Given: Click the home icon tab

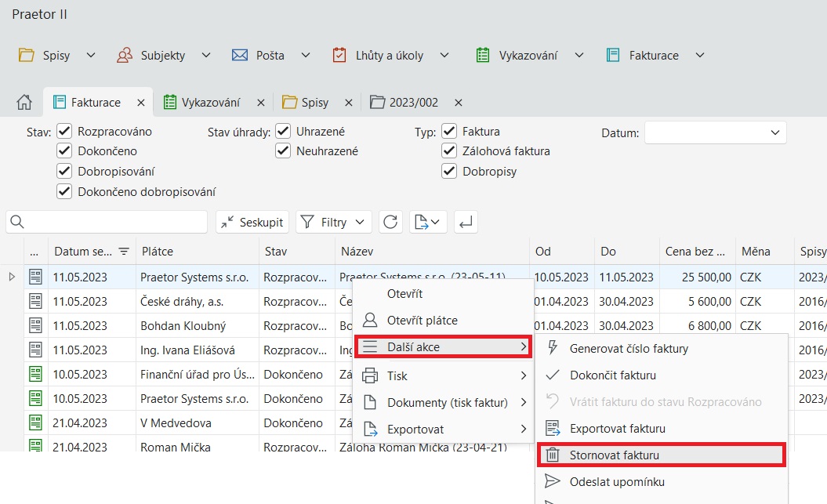Looking at the screenshot, I should pos(24,102).
